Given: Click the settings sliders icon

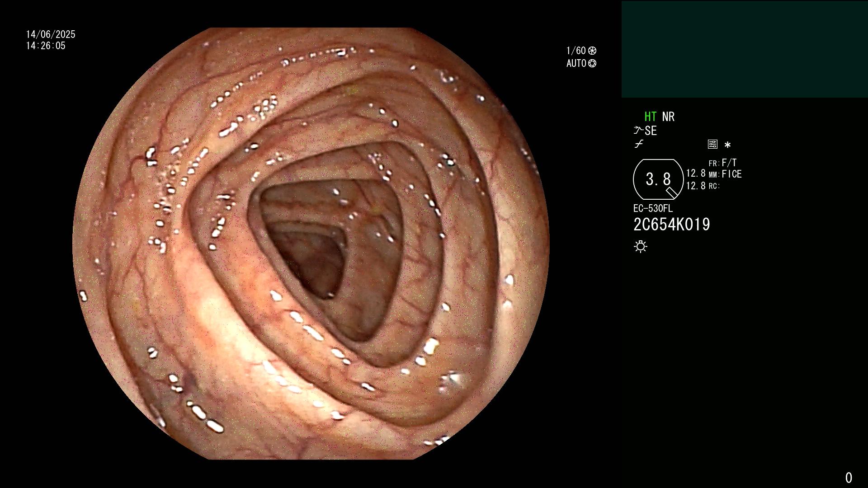Looking at the screenshot, I should pyautogui.click(x=712, y=145).
